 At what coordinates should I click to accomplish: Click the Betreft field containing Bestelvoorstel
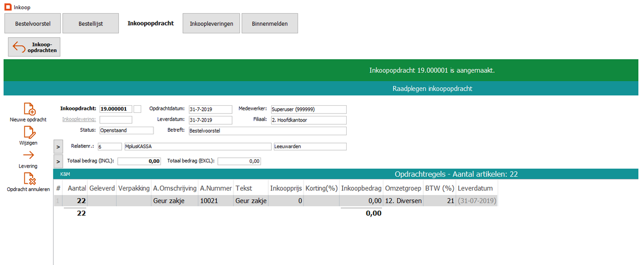click(x=267, y=131)
